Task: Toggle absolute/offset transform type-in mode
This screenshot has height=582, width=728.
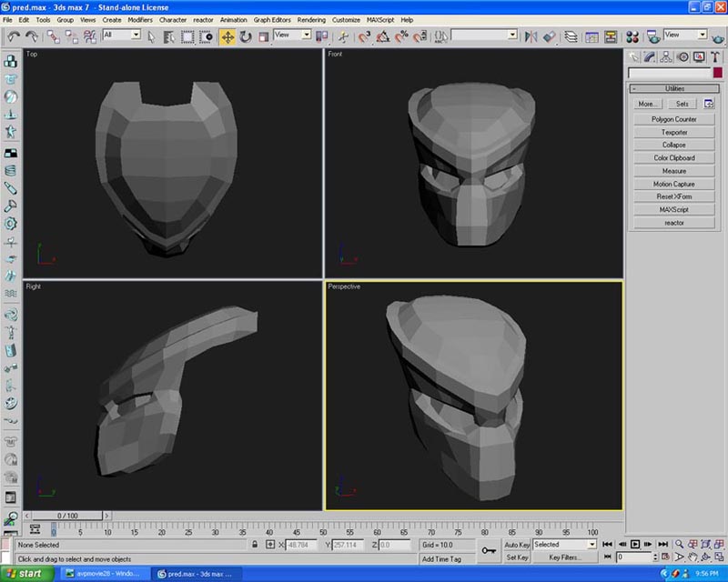Action: point(270,545)
